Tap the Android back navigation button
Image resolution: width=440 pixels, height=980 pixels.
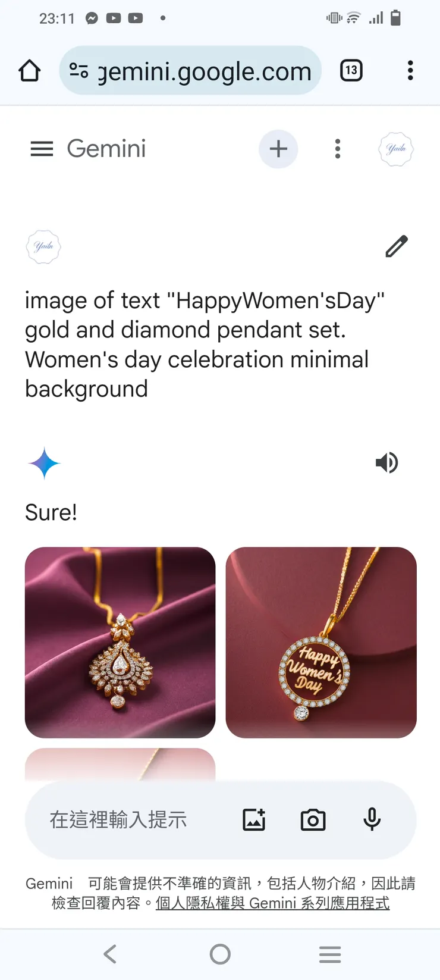[x=110, y=954]
